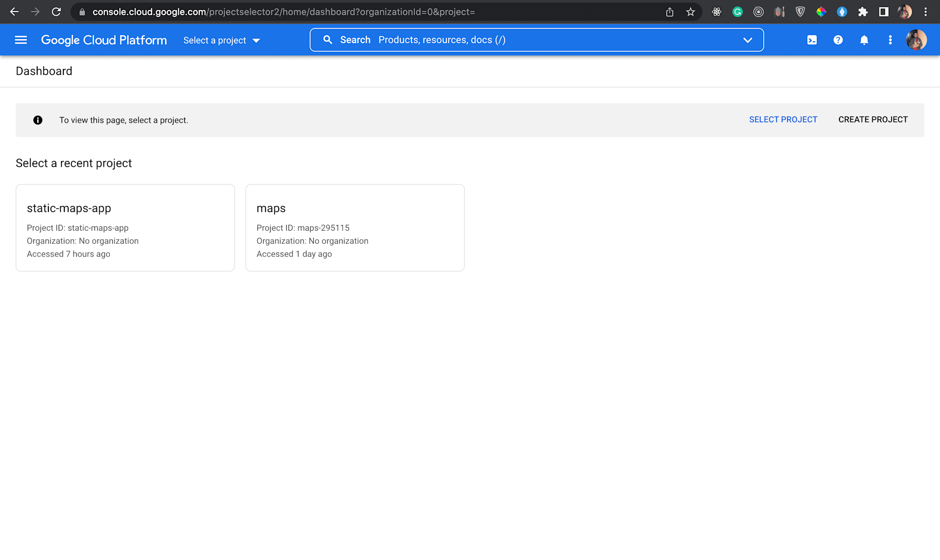
Task: Click the CREATE PROJECT button
Action: pyautogui.click(x=873, y=120)
